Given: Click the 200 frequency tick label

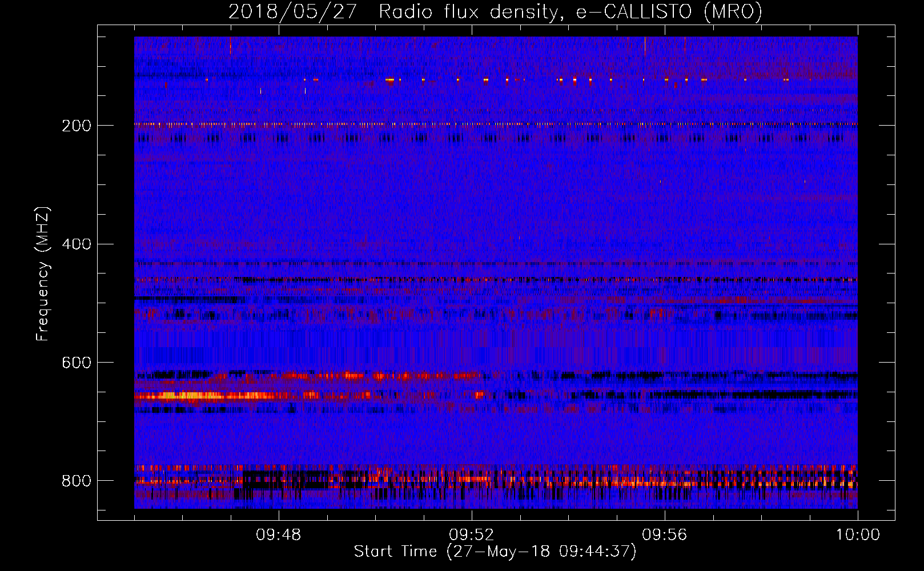Looking at the screenshot, I should pos(76,126).
